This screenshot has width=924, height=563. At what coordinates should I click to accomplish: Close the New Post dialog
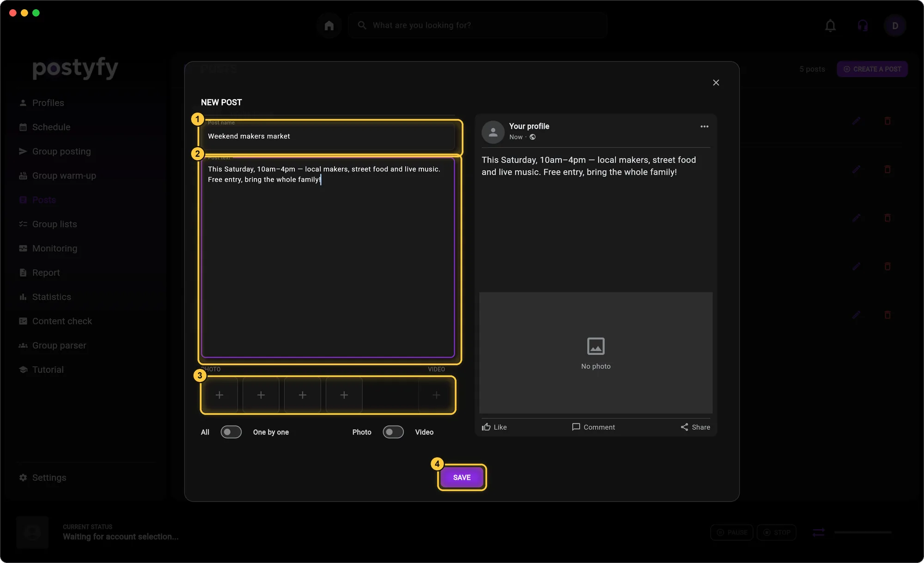coord(716,83)
